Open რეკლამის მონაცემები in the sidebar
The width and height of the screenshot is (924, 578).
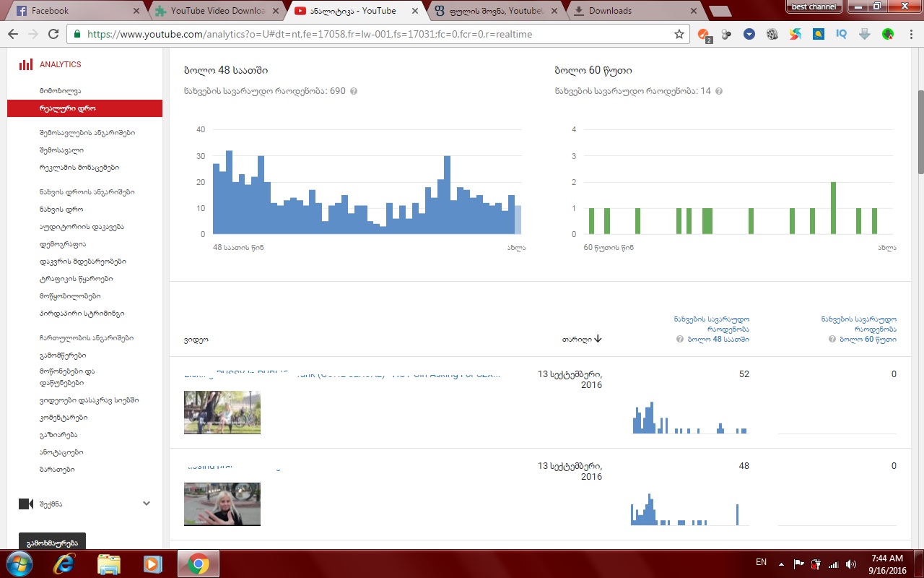[x=79, y=168]
